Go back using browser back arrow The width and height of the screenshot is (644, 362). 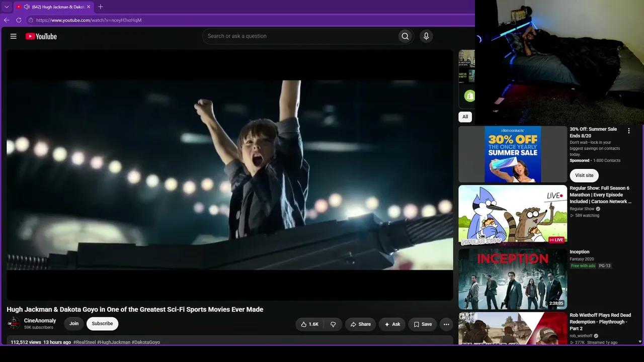(7, 20)
